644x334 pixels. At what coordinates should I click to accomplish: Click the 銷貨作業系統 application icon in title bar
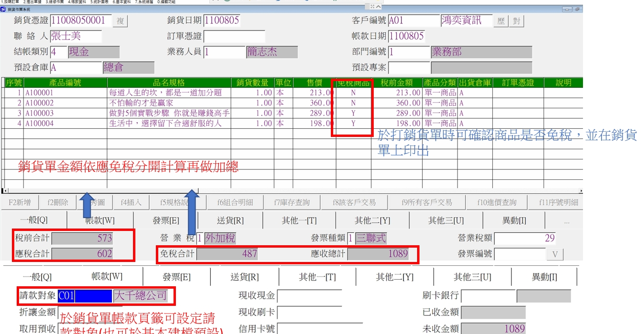tap(3, 9)
